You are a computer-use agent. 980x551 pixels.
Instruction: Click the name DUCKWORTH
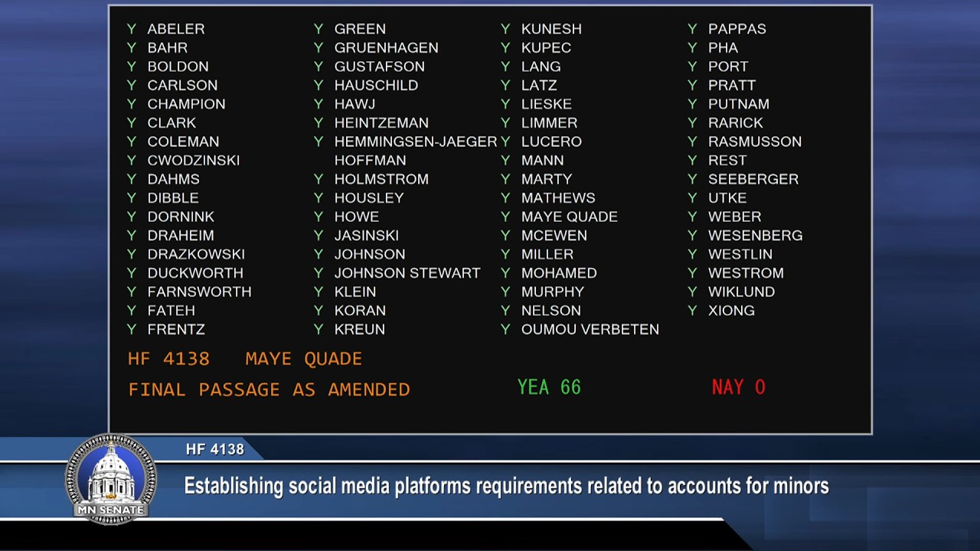[x=196, y=272]
